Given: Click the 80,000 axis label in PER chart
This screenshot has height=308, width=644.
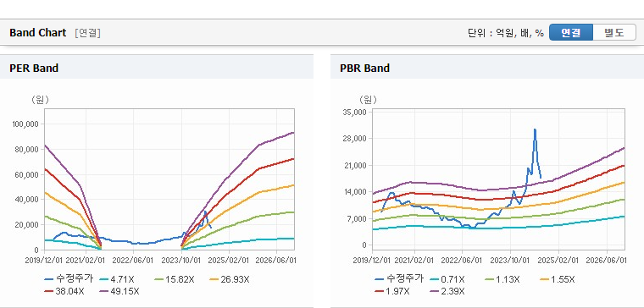Looking at the screenshot, I should pos(27,149).
